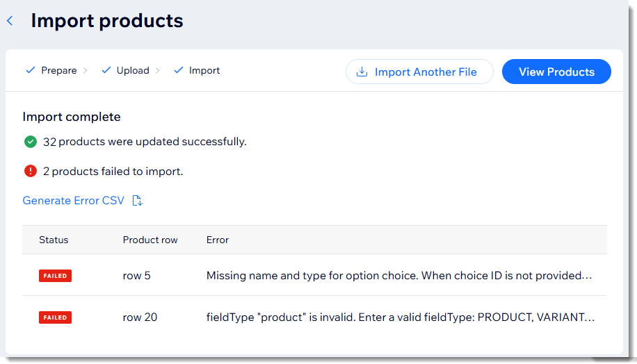Screen dimensions: 637x364
Task: Click Import Another File button
Action: [419, 72]
